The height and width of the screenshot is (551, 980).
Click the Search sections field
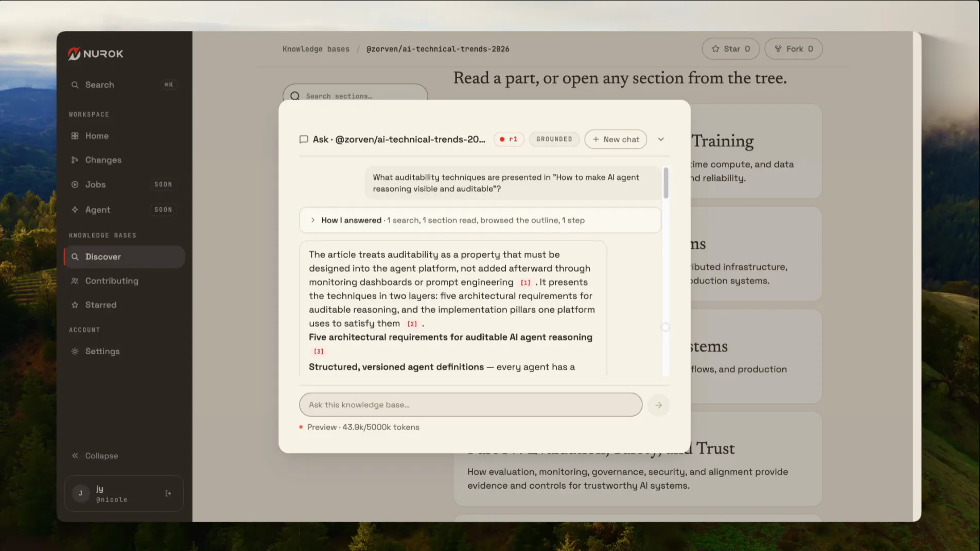355,94
